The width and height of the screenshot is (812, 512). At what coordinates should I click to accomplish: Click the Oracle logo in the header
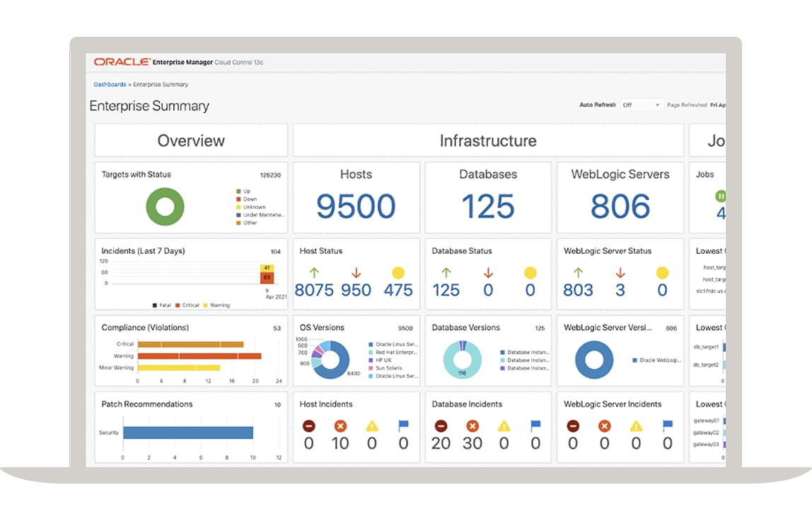pos(122,62)
